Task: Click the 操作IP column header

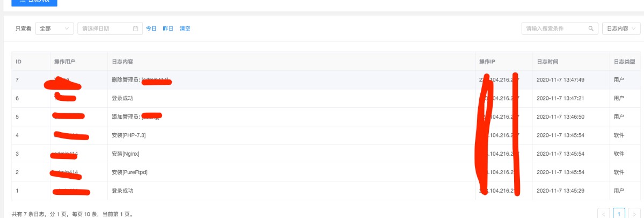Action: (x=488, y=62)
